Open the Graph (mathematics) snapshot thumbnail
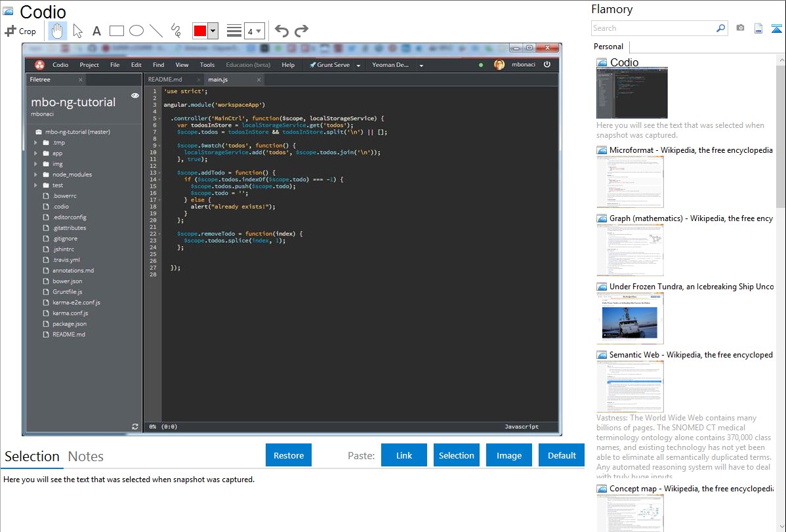This screenshot has width=786, height=532. [x=630, y=250]
